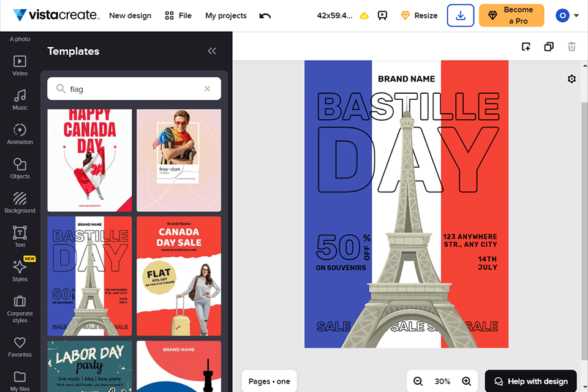Open the account dropdown arrow
Image resolution: width=588 pixels, height=392 pixels.
[576, 16]
